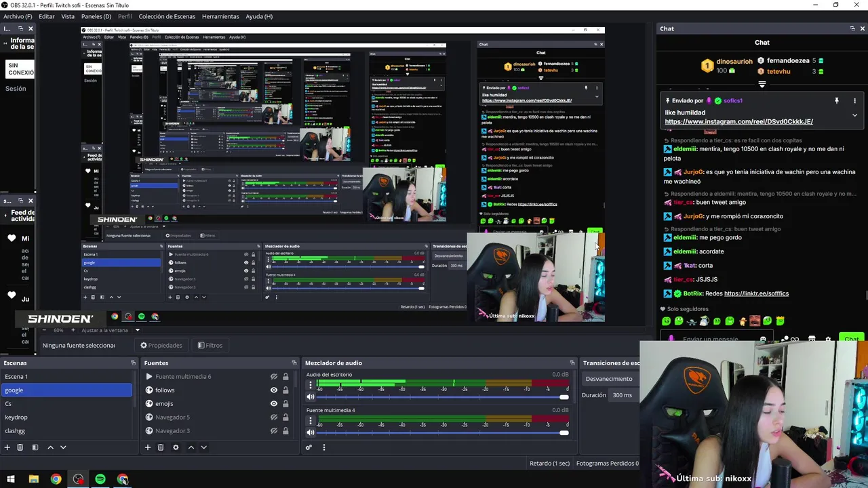Image resolution: width=868 pixels, height=488 pixels.
Task: Click the Filtros button
Action: coord(210,345)
